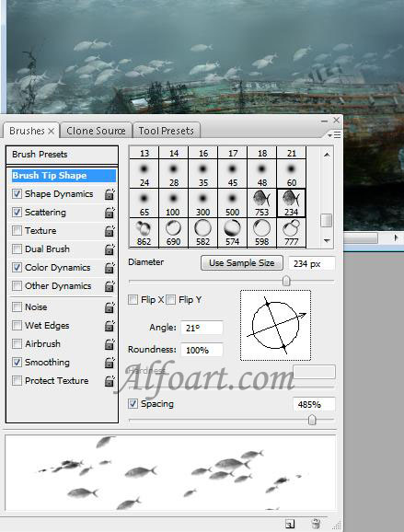Choose the bubble brush preset 862
The width and height of the screenshot is (404, 532).
tap(144, 233)
